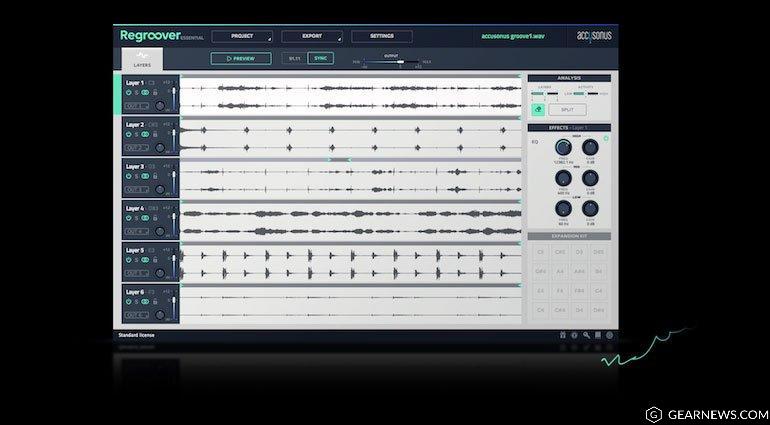The height and width of the screenshot is (425, 770).
Task: Solo Layer 2 with its S button
Action: pos(137,134)
